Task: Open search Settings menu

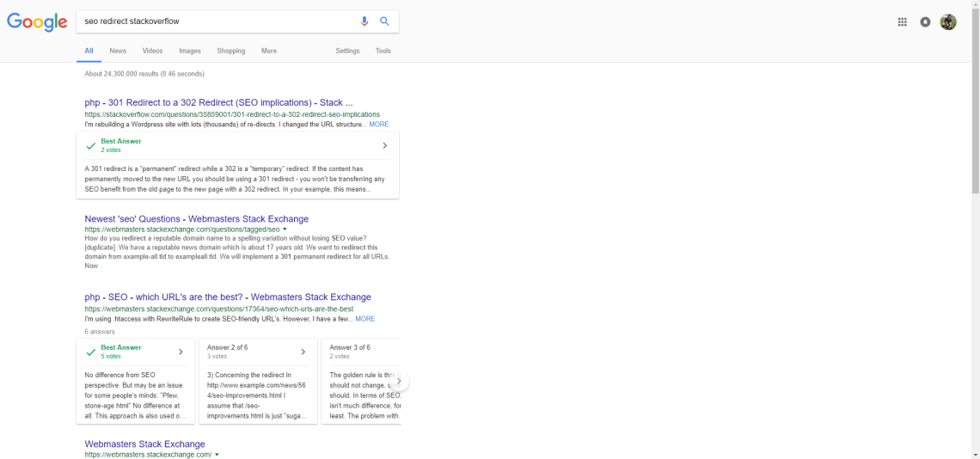Action: [x=347, y=51]
